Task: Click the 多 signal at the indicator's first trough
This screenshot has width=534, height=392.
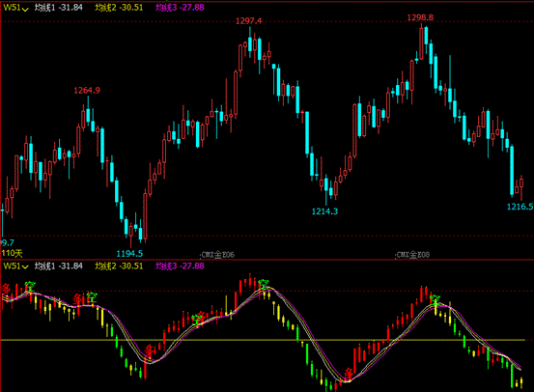Action: pos(149,350)
